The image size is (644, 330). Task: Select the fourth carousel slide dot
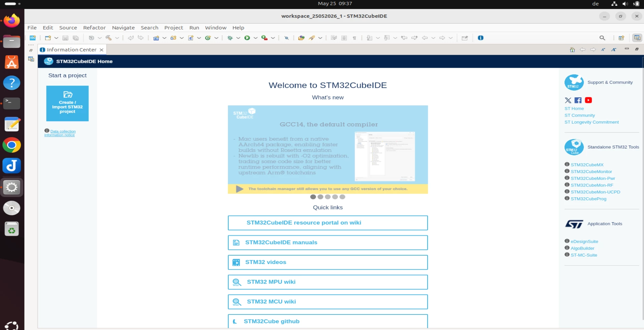pyautogui.click(x=335, y=197)
